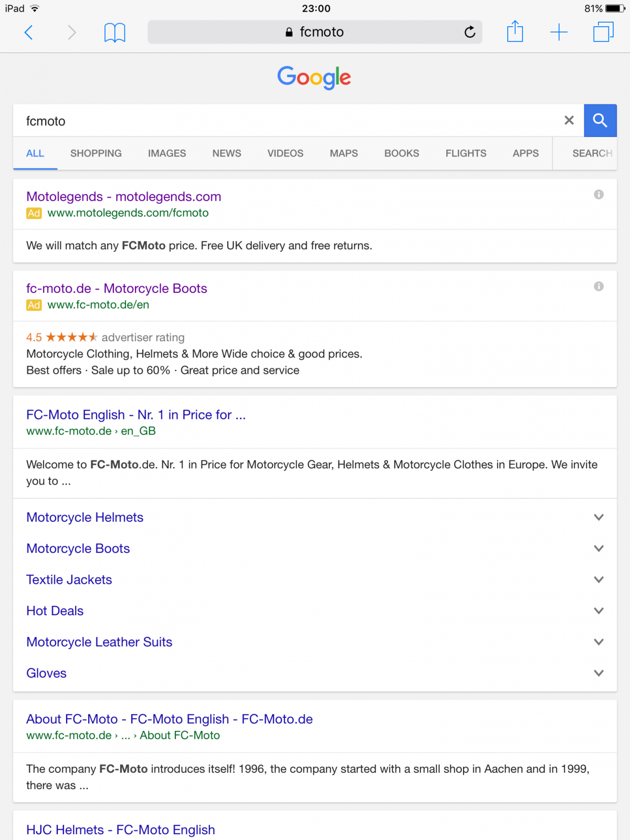
Task: Switch to the Images tab
Action: (167, 153)
